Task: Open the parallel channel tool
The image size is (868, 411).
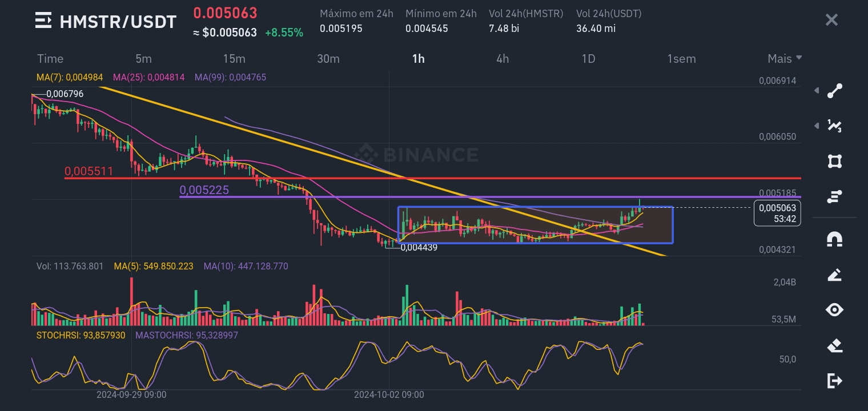Action: [x=834, y=196]
